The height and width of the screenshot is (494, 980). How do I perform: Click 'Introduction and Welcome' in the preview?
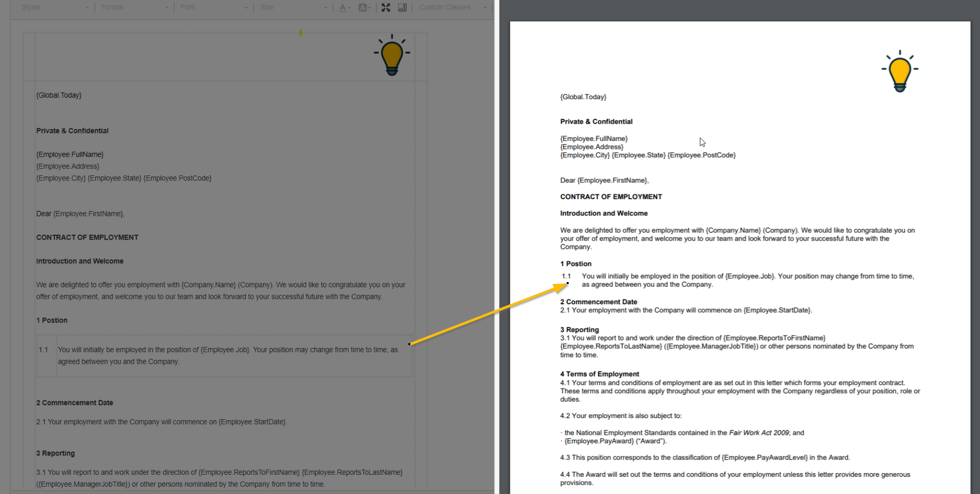(604, 213)
